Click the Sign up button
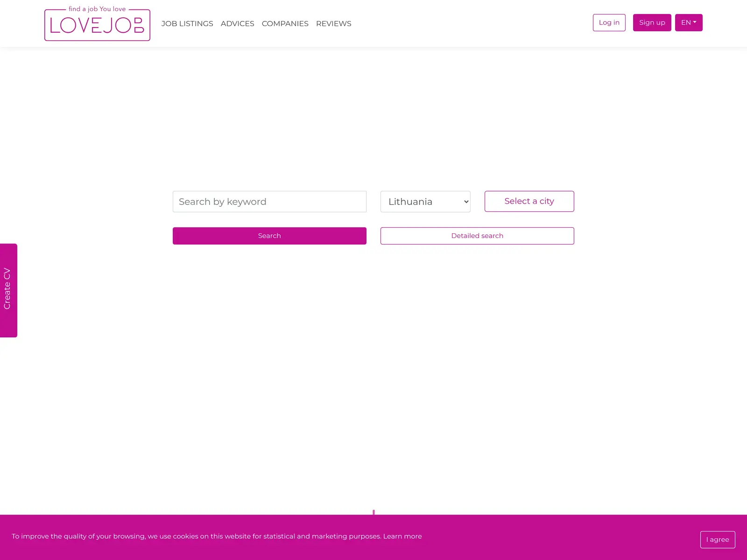The image size is (747, 560). pyautogui.click(x=652, y=22)
